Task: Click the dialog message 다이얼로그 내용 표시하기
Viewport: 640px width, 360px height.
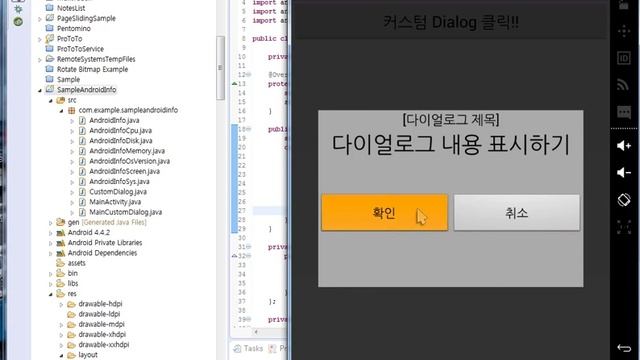Action: point(451,144)
